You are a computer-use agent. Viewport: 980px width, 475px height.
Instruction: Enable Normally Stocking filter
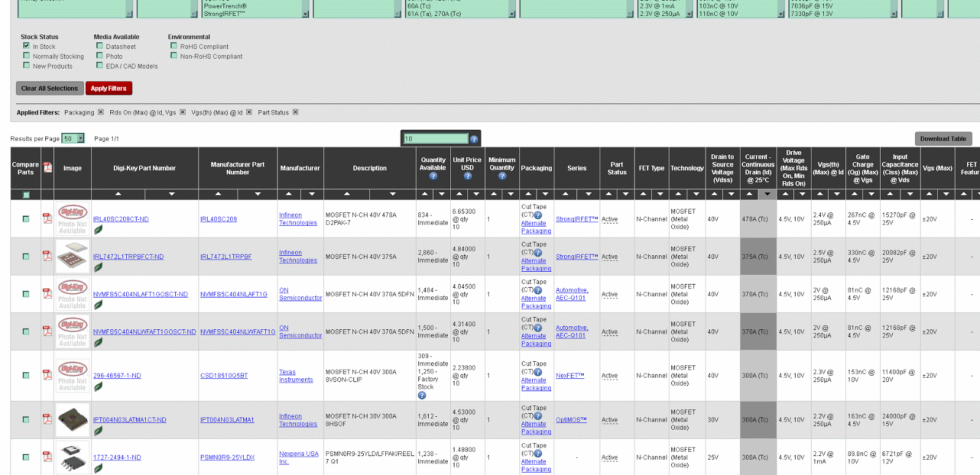[26, 56]
